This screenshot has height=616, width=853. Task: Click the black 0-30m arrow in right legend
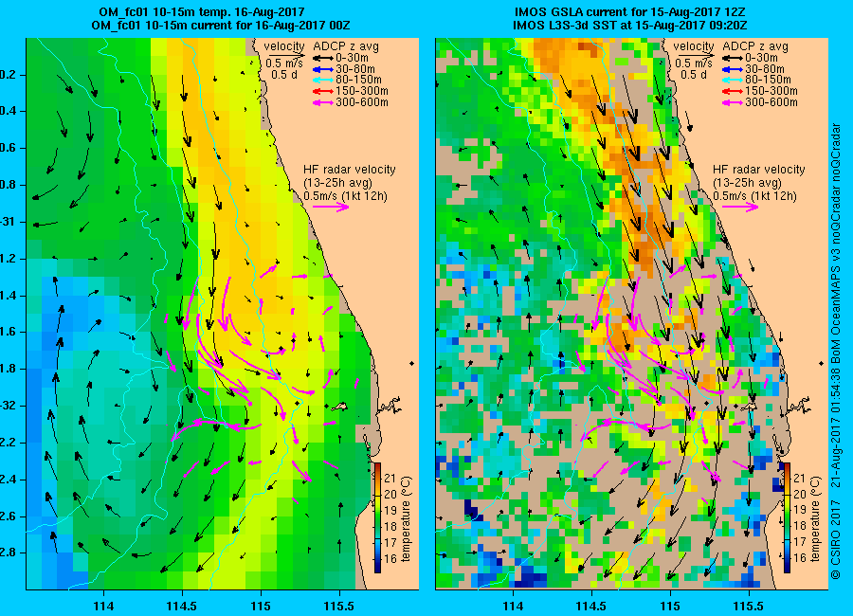[733, 58]
